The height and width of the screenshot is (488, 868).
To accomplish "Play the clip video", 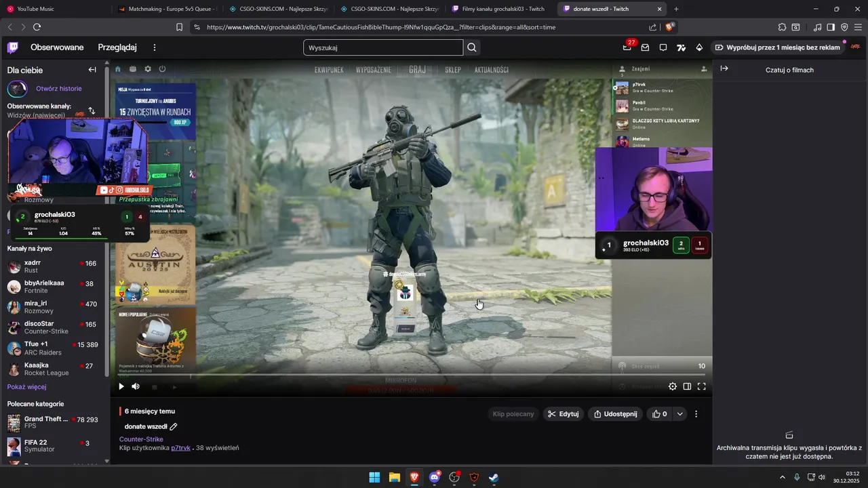I will pos(121,386).
